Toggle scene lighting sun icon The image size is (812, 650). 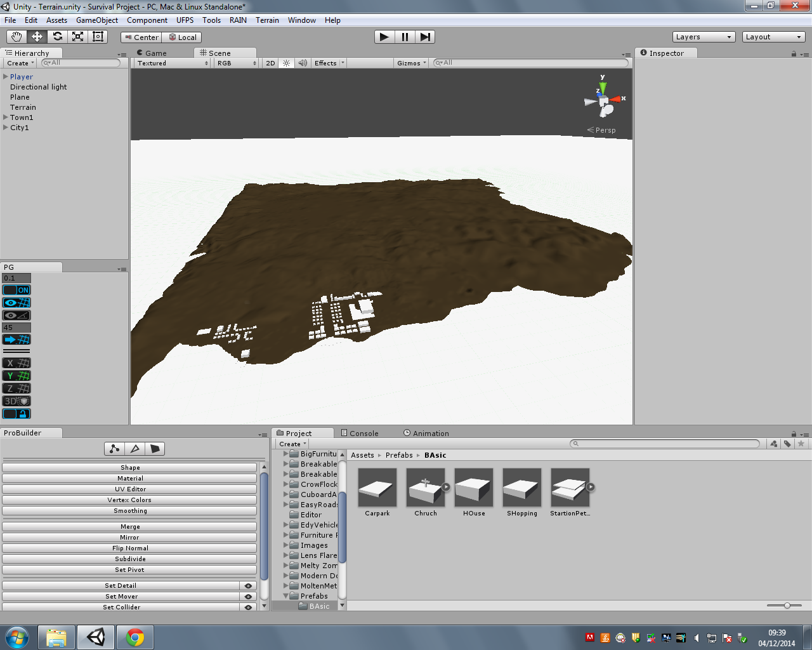[286, 63]
